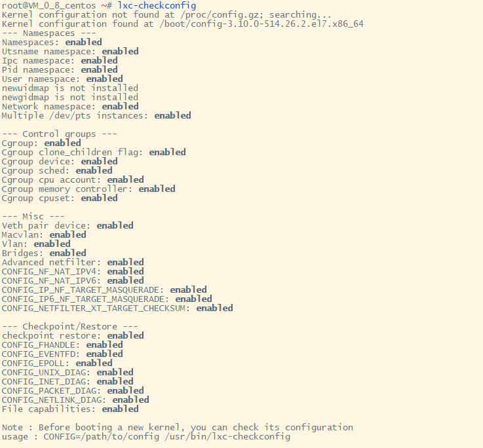
Task: Click enabled next to Cgroup memory controller
Action: click(x=157, y=189)
